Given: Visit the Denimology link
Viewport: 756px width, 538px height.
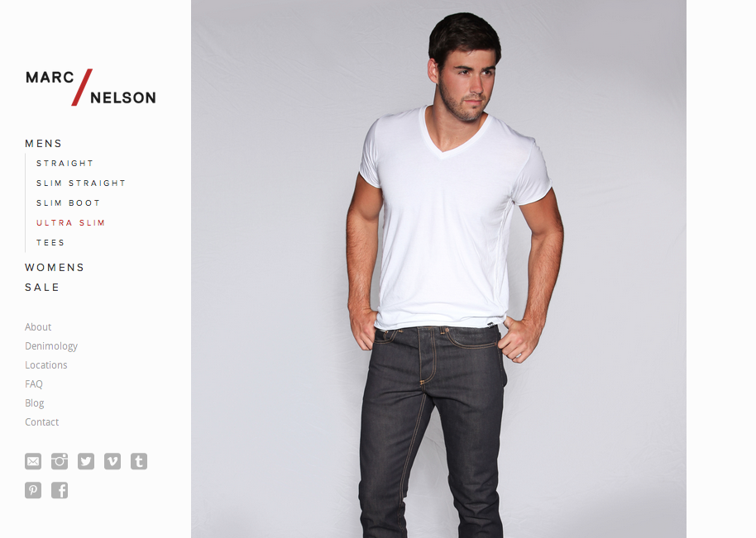Looking at the screenshot, I should 51,346.
